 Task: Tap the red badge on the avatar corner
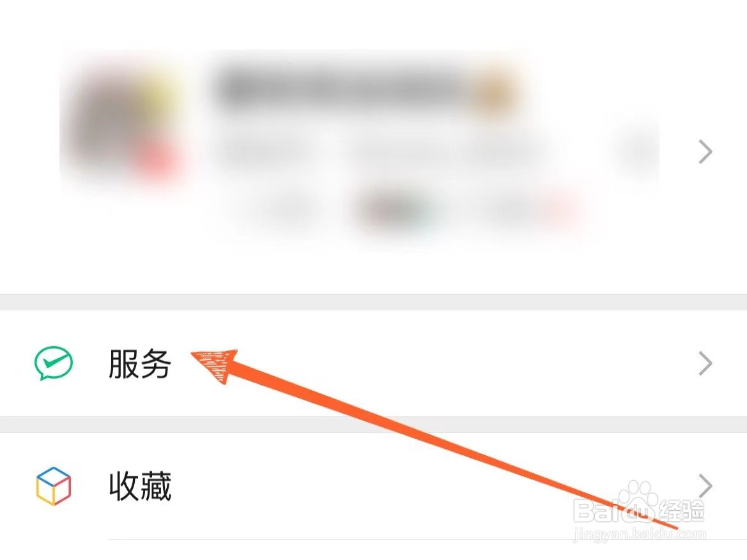tap(155, 160)
